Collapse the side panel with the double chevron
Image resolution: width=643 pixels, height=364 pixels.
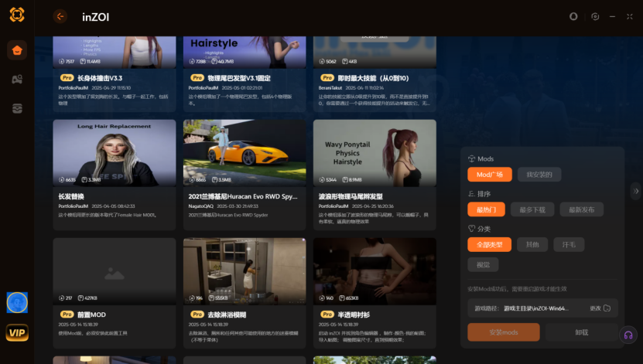[x=635, y=191]
